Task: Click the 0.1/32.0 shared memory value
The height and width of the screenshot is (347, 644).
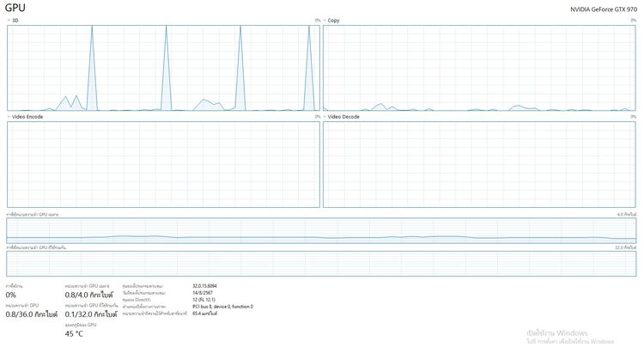Action: click(x=91, y=314)
